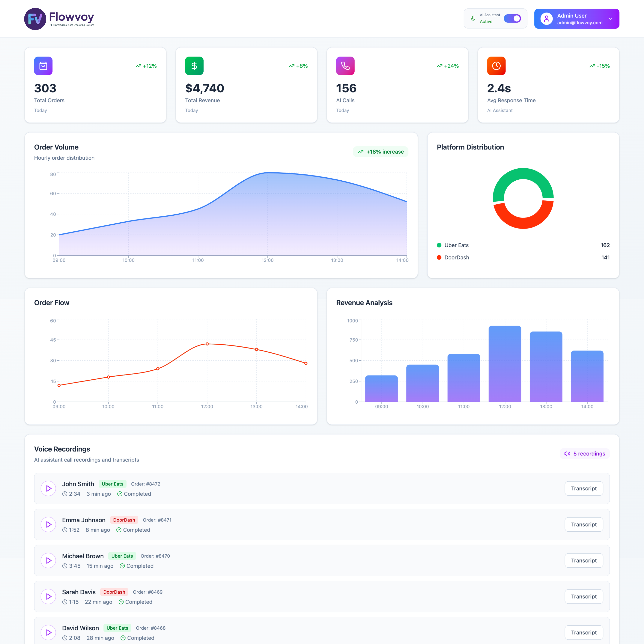Click the Uber Eats tag on John Smith
Image resolution: width=644 pixels, height=644 pixels.
(x=112, y=484)
